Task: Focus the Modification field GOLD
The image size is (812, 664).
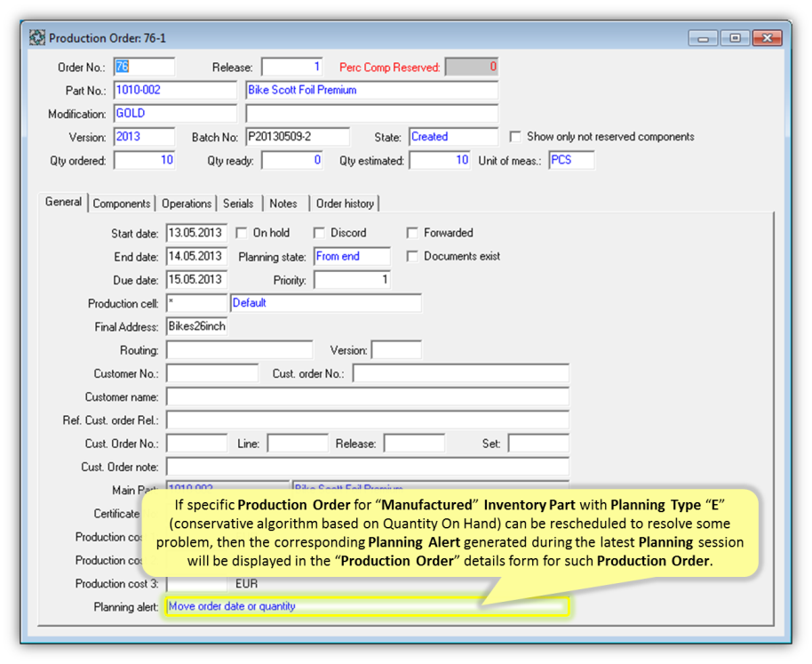Action: (x=176, y=114)
